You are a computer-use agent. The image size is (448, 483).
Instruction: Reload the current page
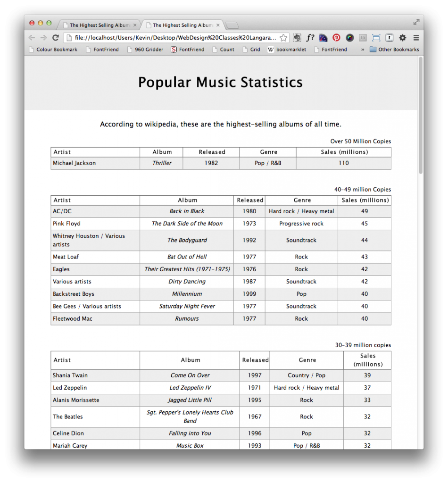coord(56,38)
